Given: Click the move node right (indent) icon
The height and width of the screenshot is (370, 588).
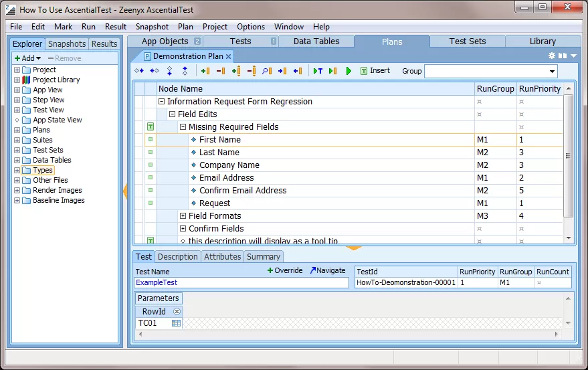Looking at the screenshot, I should pos(139,70).
